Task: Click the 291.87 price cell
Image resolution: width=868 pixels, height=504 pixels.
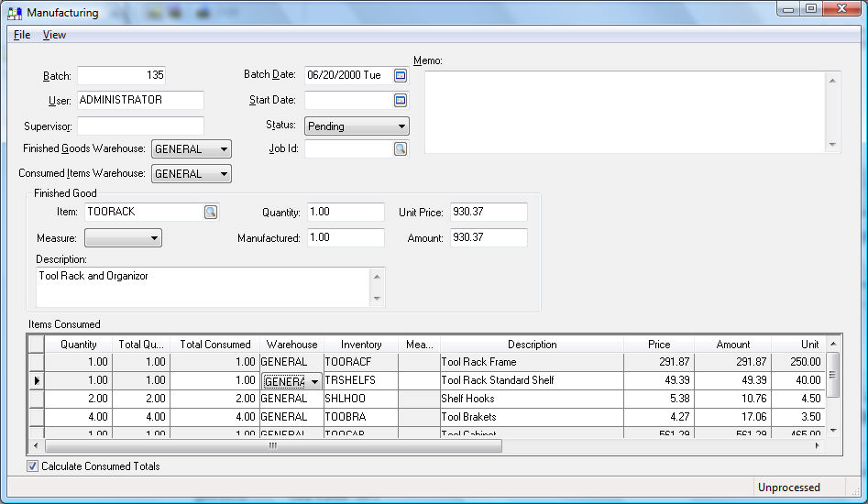Action: (x=659, y=362)
